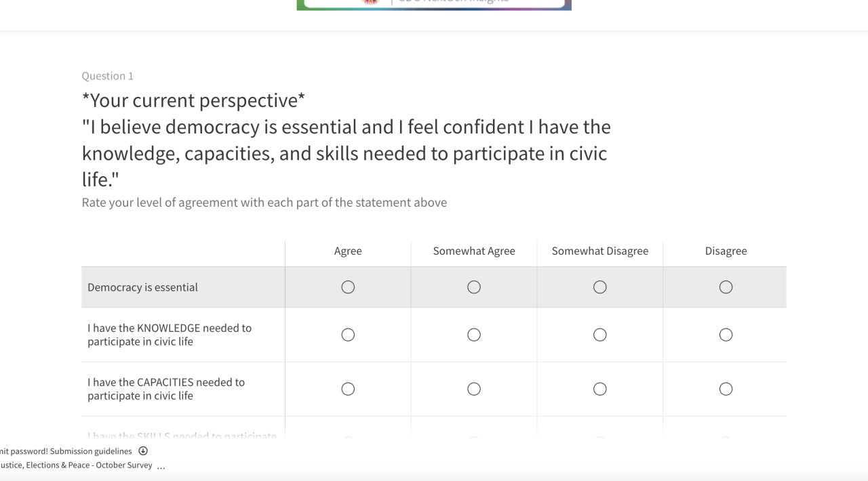Select Disagree for Democracy is essential
868x481 pixels.
pyautogui.click(x=726, y=287)
